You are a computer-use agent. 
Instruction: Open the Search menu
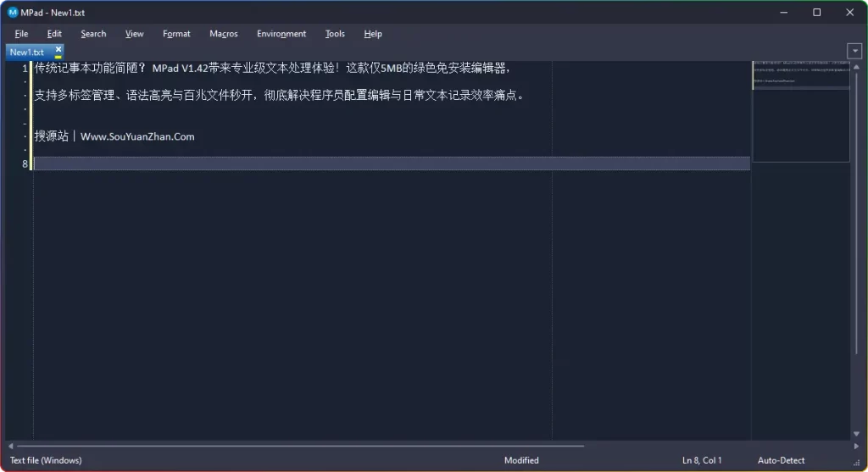93,34
